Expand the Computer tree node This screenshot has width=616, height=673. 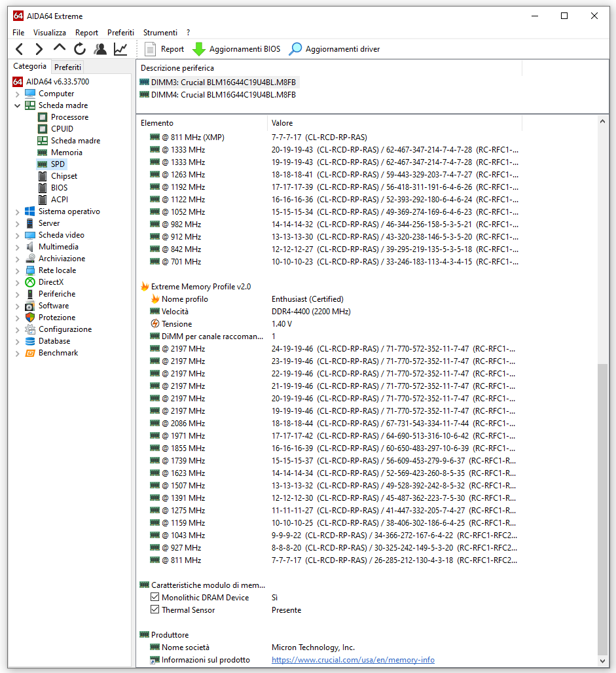(x=17, y=94)
